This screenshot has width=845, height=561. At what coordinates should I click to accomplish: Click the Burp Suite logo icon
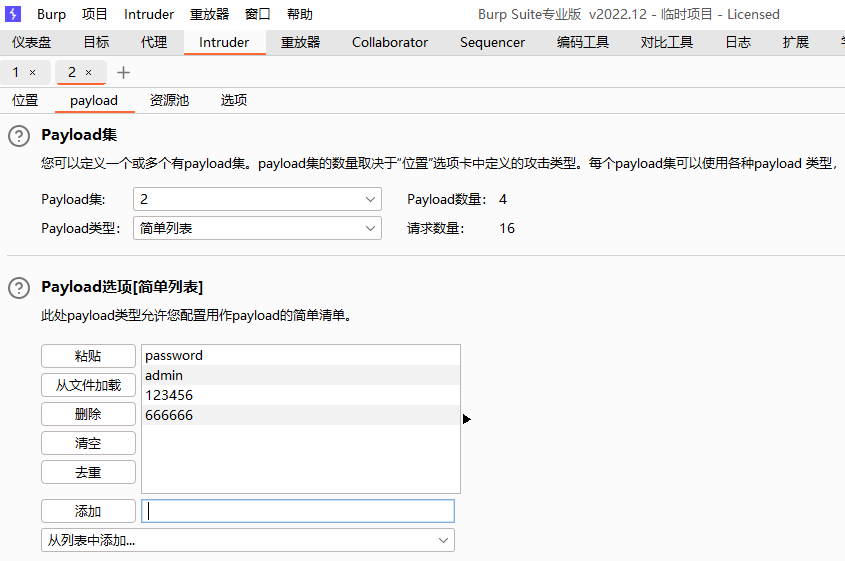click(x=12, y=13)
